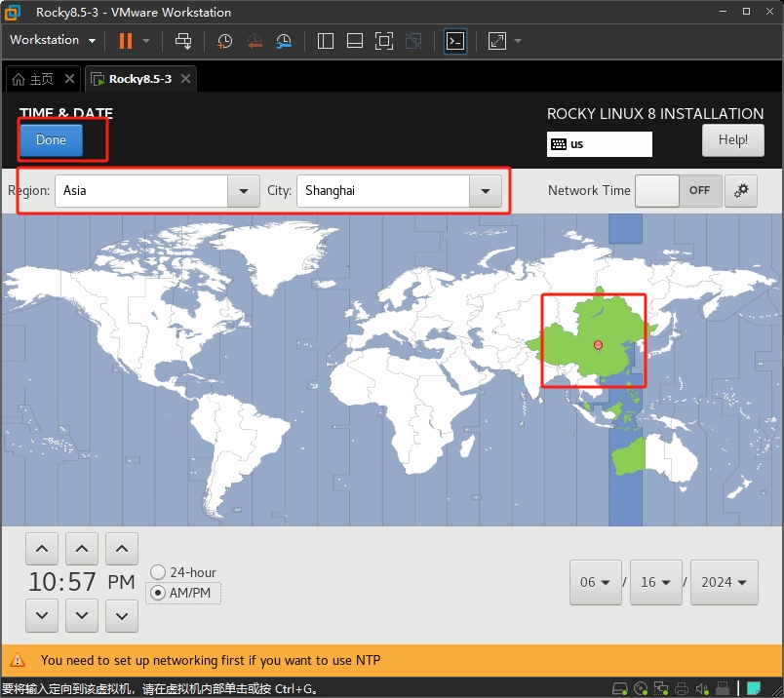Open the NTP settings gear button

point(741,190)
